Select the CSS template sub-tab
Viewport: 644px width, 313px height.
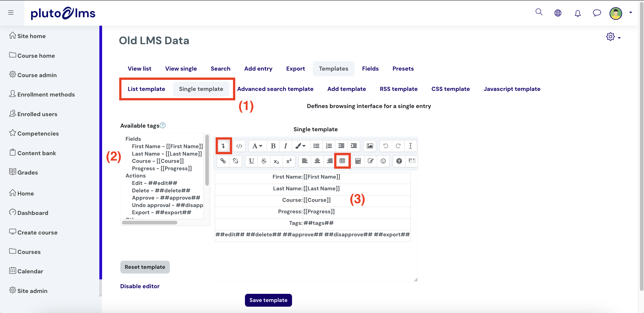(x=450, y=89)
